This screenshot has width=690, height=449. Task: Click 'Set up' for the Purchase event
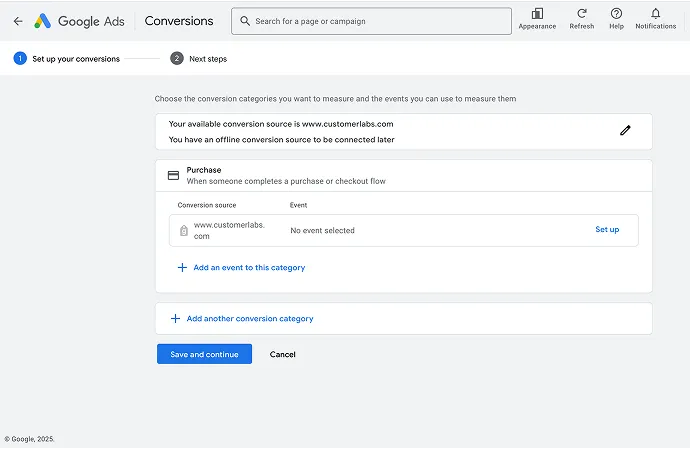[607, 229]
